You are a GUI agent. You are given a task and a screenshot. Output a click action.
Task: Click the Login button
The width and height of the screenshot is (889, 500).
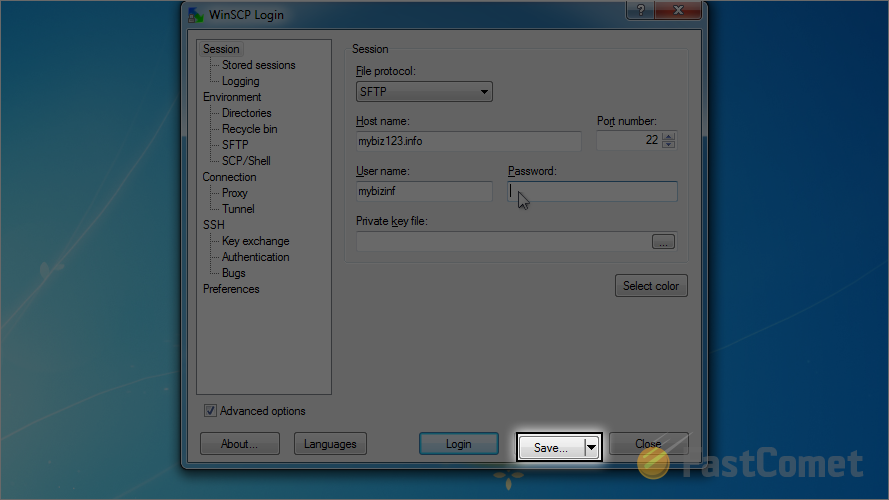coord(459,444)
